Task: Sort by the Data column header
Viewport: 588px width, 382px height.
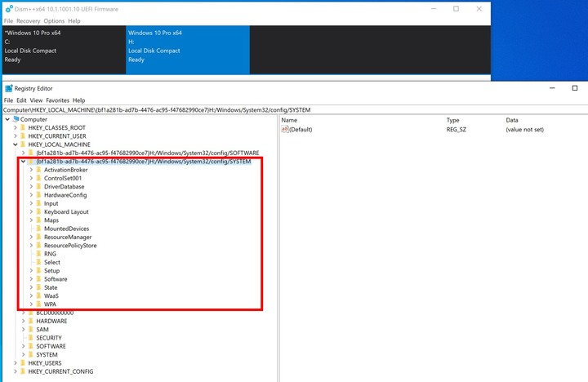Action: coord(512,120)
